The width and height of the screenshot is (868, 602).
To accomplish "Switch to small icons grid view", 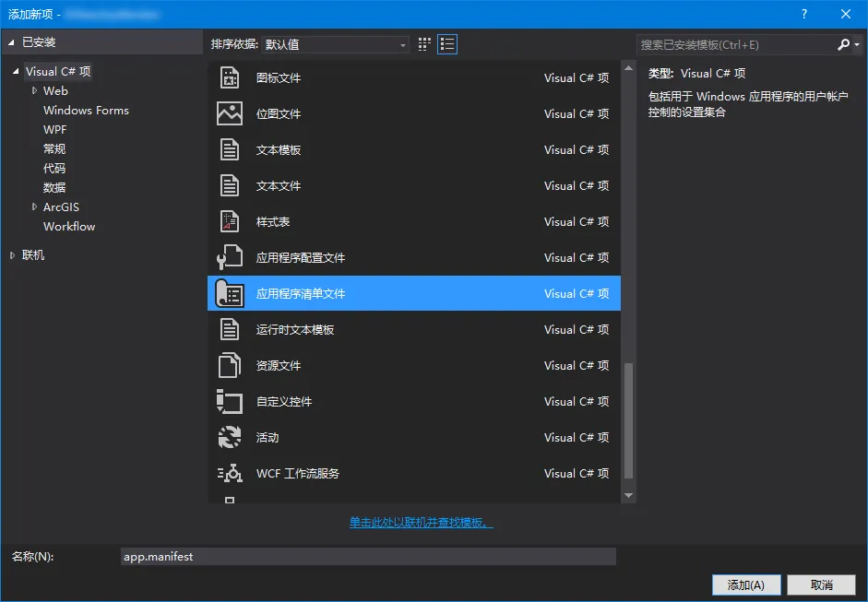I will (424, 44).
